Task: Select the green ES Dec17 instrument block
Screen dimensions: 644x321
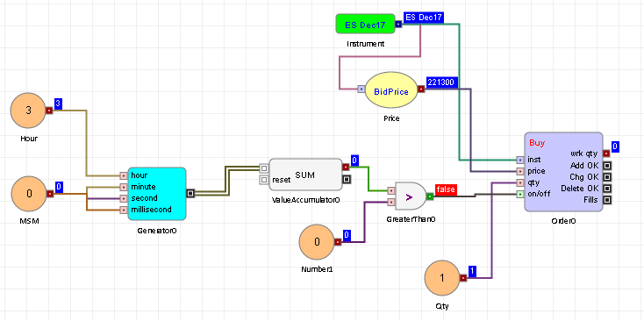Action: [366, 24]
